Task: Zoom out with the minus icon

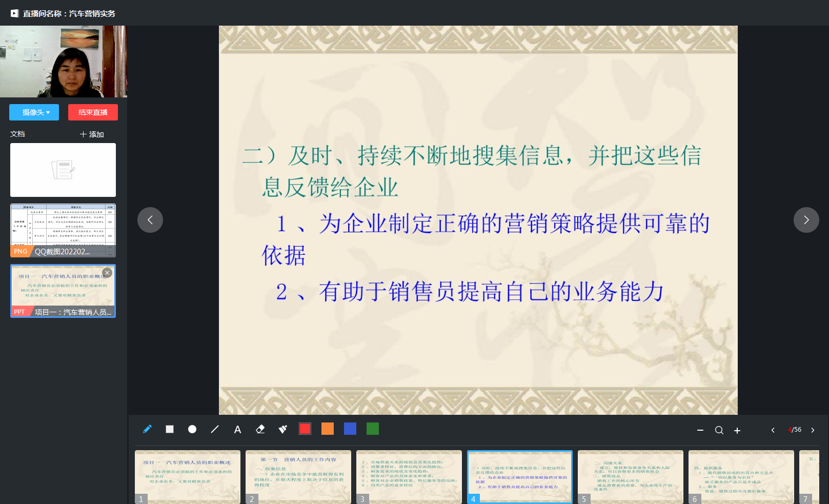Action: (700, 430)
